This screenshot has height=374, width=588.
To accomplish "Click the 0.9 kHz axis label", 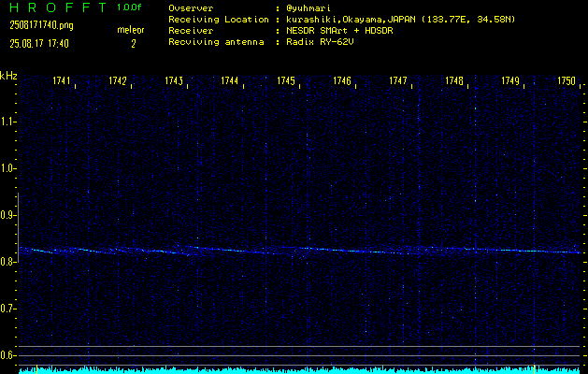I will click(x=7, y=215).
